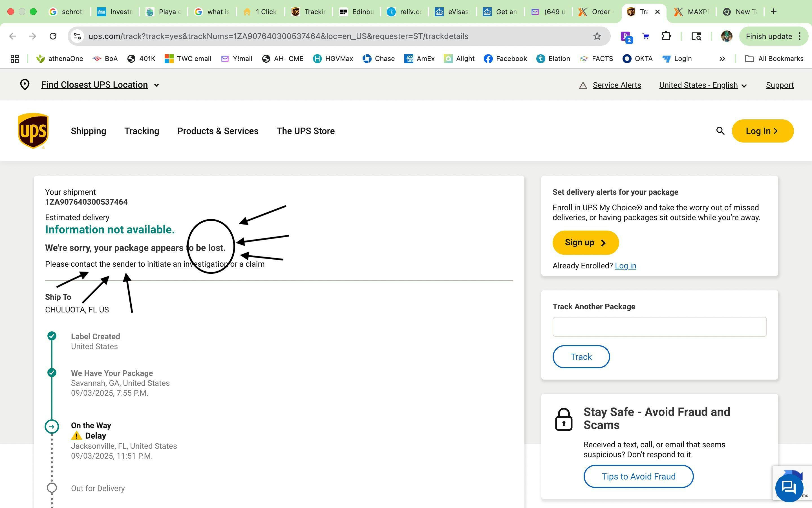The width and height of the screenshot is (812, 508).
Task: Open Chrome three-dot menu
Action: click(800, 36)
